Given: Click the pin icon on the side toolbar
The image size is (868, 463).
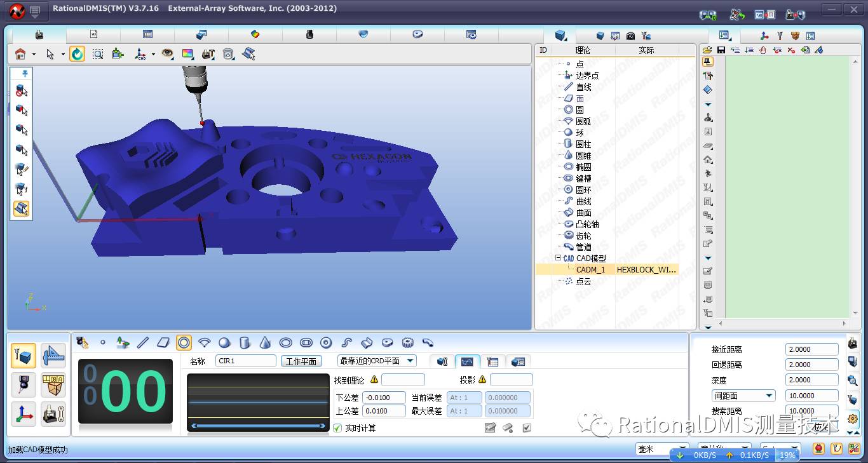Looking at the screenshot, I should click(x=25, y=74).
